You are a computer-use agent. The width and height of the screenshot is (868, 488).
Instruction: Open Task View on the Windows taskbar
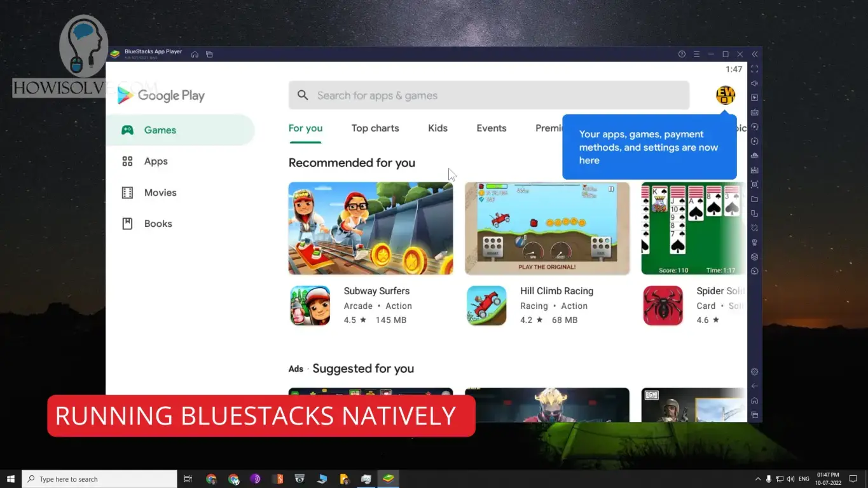tap(188, 479)
